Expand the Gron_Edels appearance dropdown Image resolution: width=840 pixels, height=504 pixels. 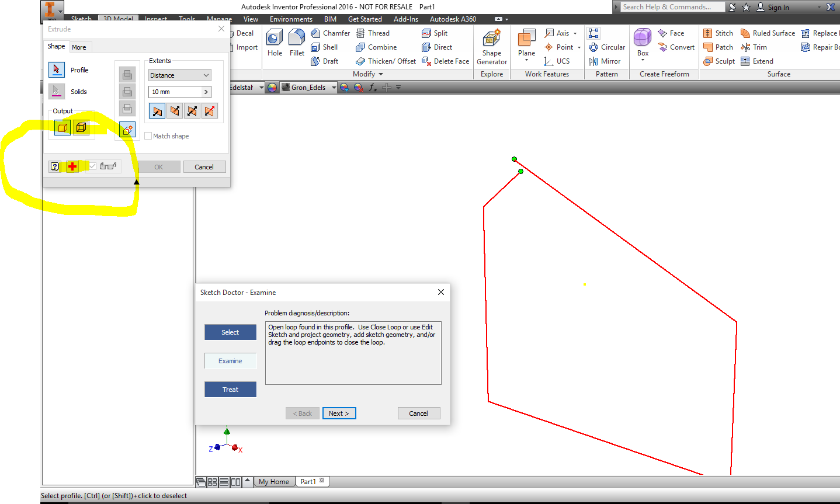332,86
